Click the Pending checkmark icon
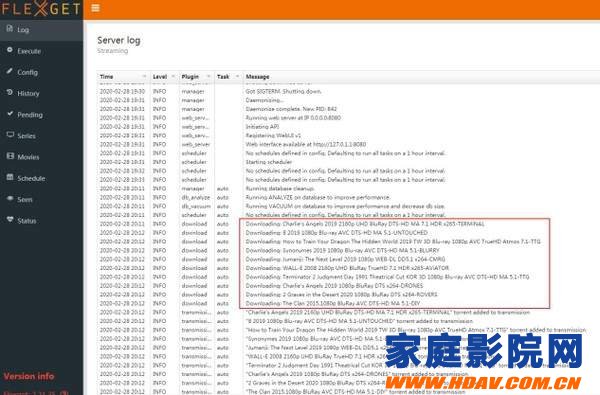This screenshot has height=395, width=600. tap(10, 114)
